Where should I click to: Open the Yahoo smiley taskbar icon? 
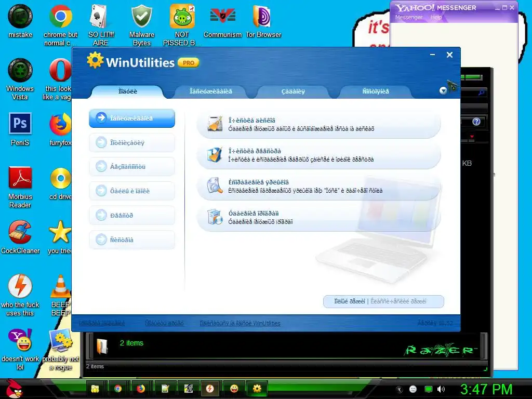(234, 389)
